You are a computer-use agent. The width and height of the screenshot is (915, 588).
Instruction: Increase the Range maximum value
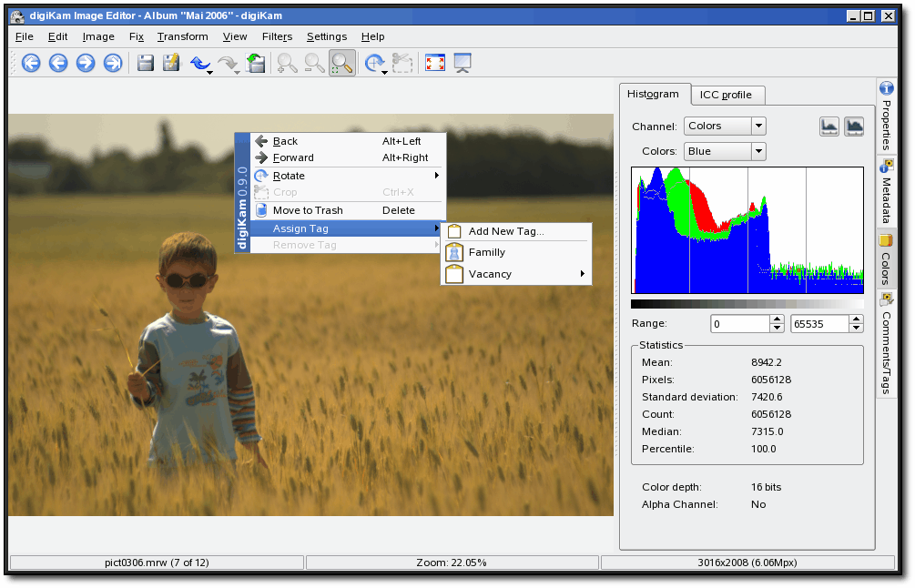click(856, 319)
